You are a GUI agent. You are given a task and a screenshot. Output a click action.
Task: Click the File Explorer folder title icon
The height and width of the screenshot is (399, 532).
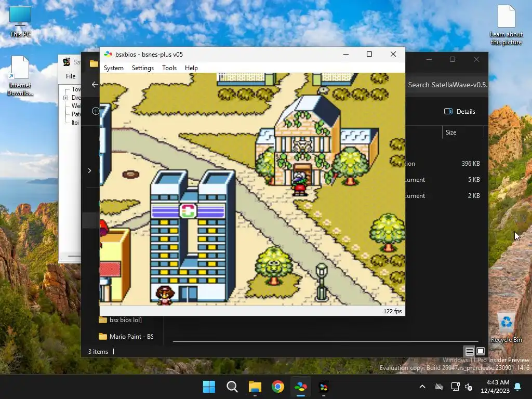pos(94,63)
